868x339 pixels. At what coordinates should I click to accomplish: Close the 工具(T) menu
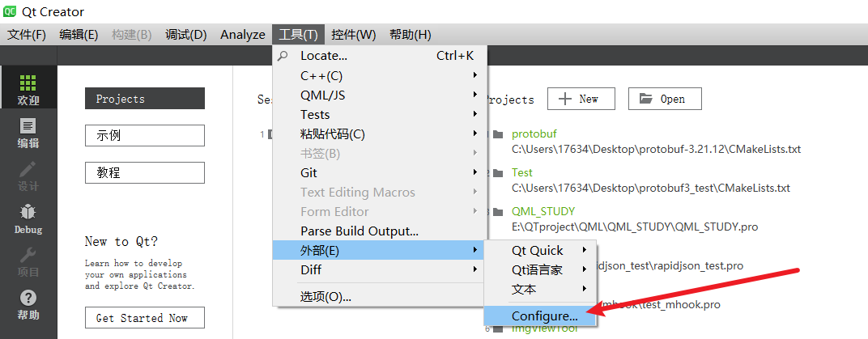[298, 35]
